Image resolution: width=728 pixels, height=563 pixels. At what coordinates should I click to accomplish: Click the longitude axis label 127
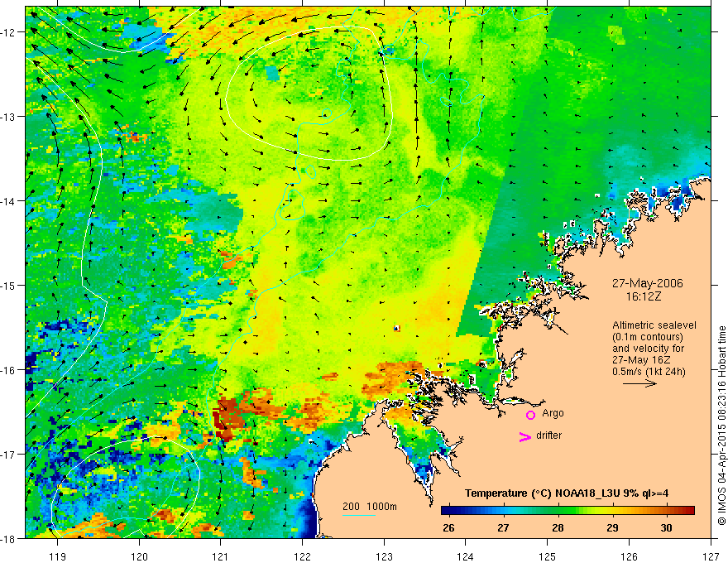coord(711,556)
